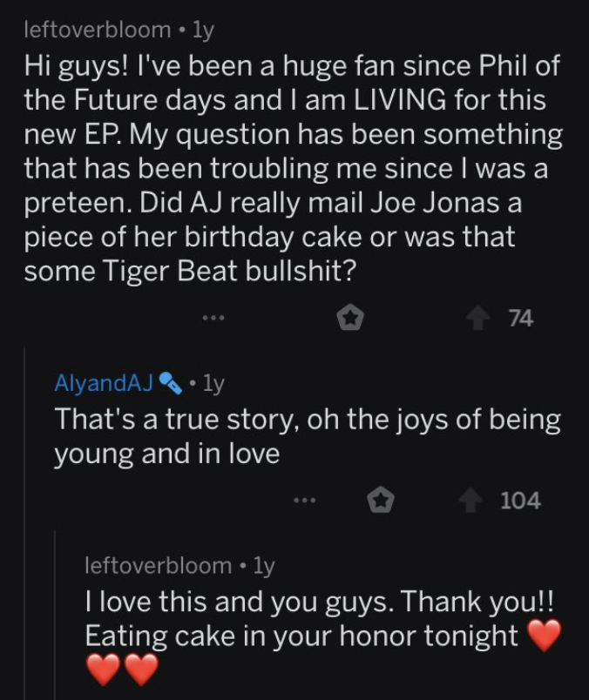Collapse thread using innermost reply indent line
The image size is (589, 700).
click(55, 616)
